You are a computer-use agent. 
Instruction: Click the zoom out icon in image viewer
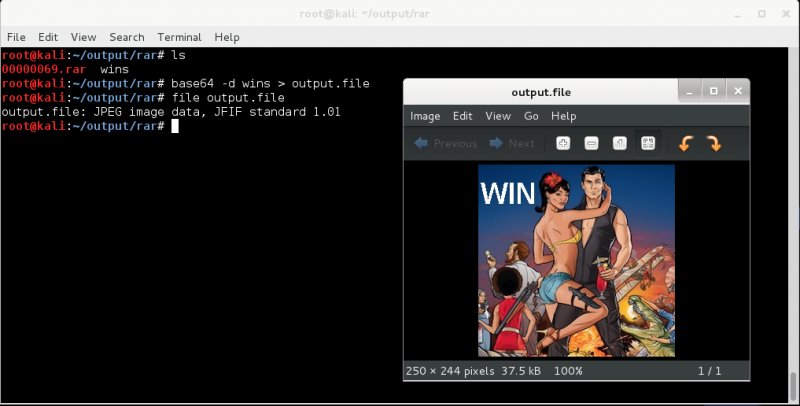591,143
